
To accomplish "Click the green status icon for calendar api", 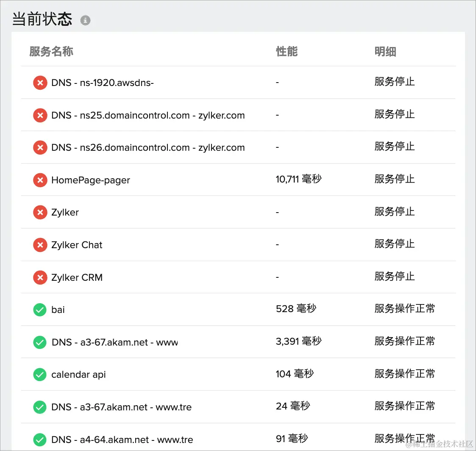I will (39, 374).
